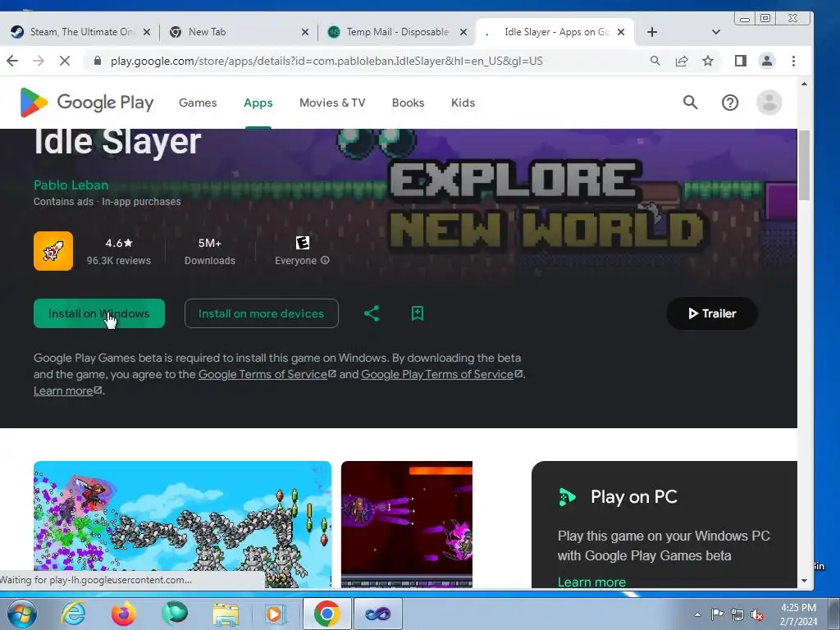The width and height of the screenshot is (840, 630).
Task: Expand the Chrome tab search dropdown
Action: [715, 32]
